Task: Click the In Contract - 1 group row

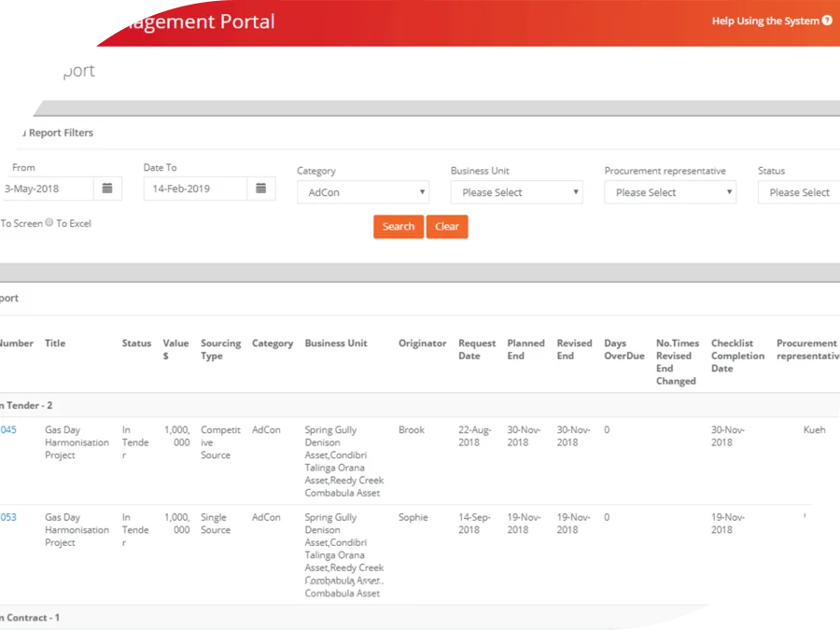Action: (354, 617)
